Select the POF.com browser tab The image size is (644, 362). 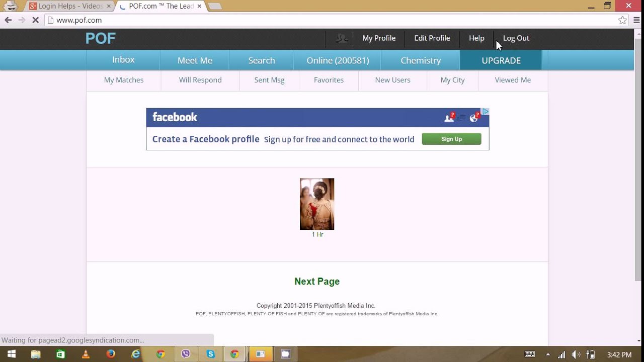point(161,6)
